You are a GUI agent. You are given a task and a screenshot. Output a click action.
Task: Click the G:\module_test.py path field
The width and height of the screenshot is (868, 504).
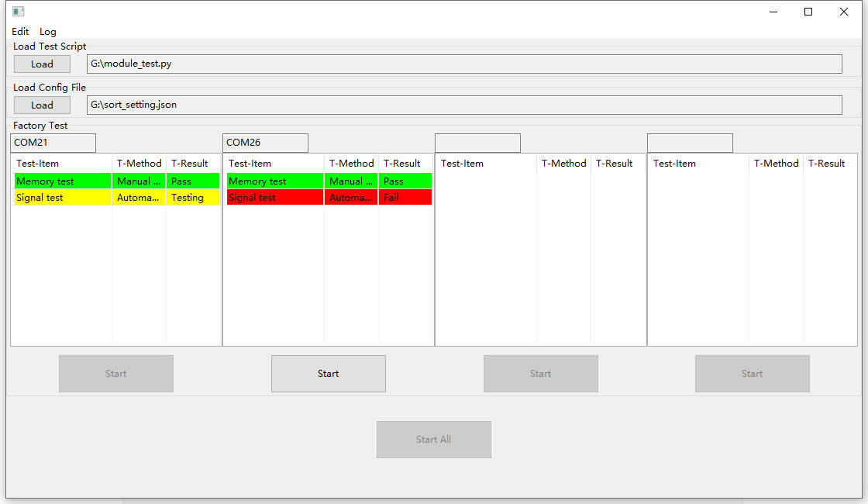coord(463,64)
